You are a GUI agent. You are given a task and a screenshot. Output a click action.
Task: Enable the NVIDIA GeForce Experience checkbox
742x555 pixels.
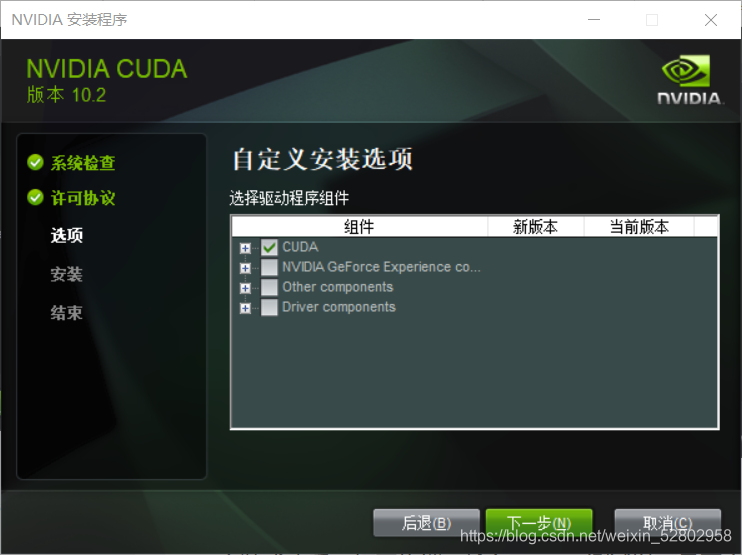269,267
